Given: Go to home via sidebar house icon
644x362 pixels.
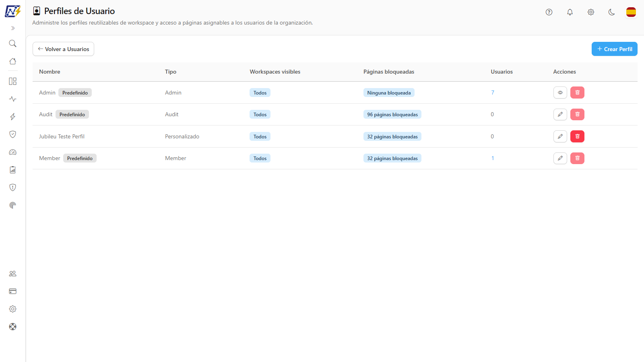Looking at the screenshot, I should pyautogui.click(x=12, y=61).
